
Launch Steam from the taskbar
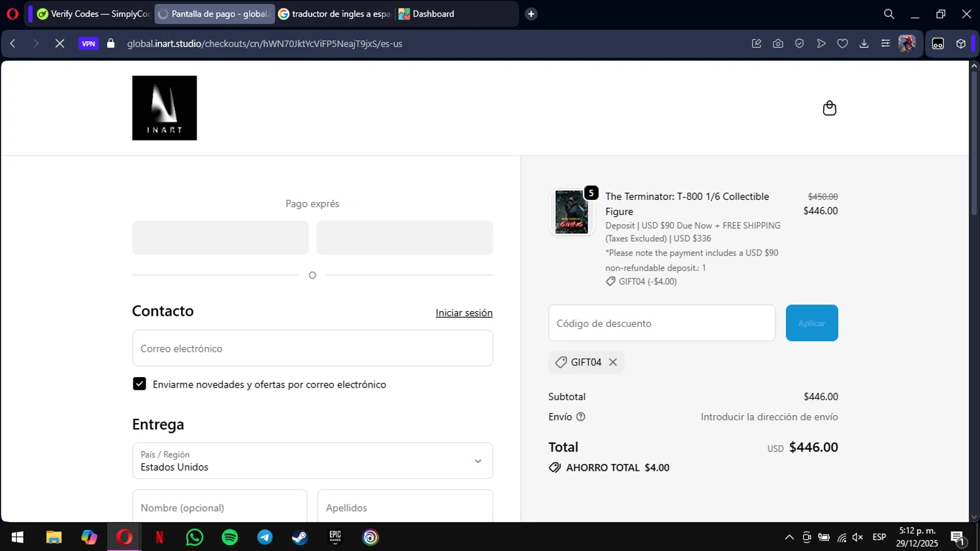point(300,537)
